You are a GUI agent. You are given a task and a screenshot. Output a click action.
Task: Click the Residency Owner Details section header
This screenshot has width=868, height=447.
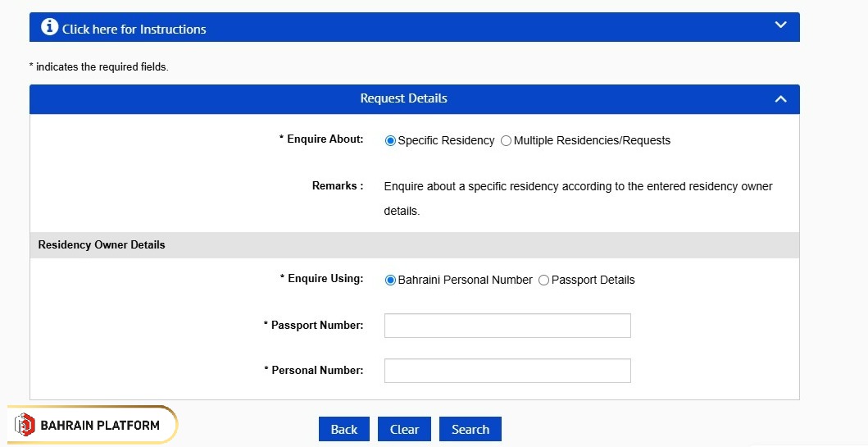click(102, 244)
